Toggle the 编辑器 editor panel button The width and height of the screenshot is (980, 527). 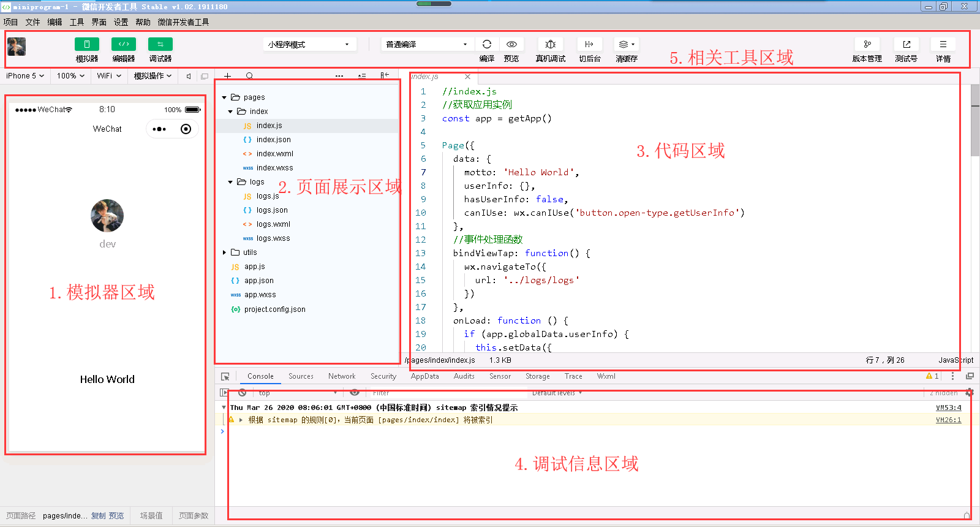(124, 44)
